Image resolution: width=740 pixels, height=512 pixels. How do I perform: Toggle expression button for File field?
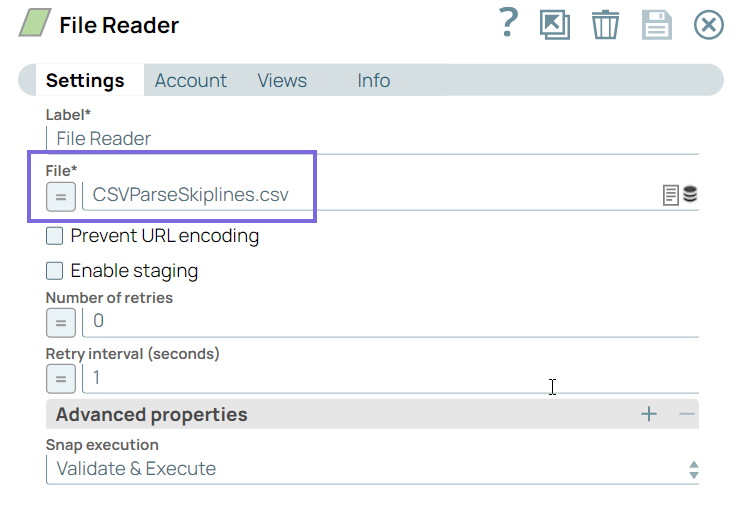[60, 197]
